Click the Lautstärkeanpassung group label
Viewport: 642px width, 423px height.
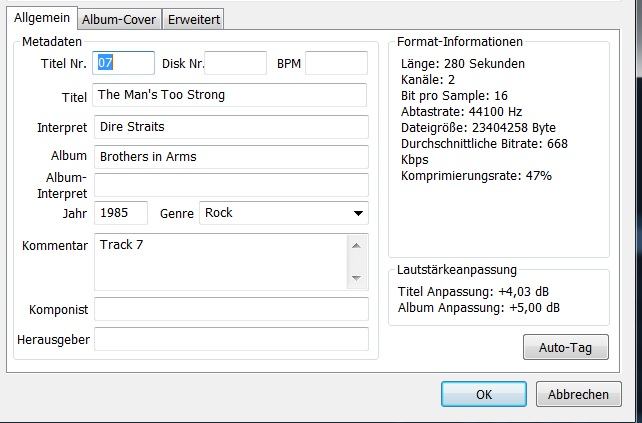click(457, 270)
